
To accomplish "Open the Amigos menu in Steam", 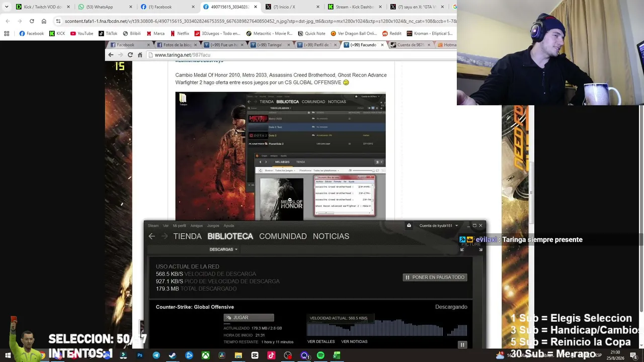I will [197, 226].
